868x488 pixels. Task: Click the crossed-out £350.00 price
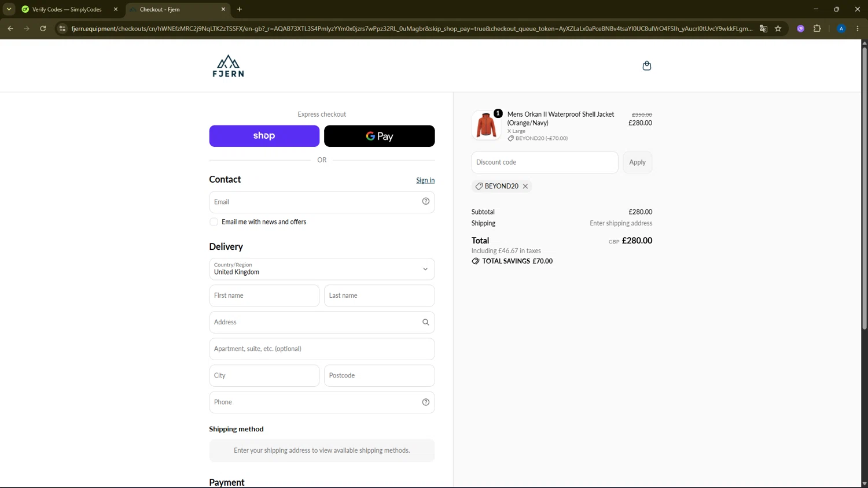tap(642, 114)
